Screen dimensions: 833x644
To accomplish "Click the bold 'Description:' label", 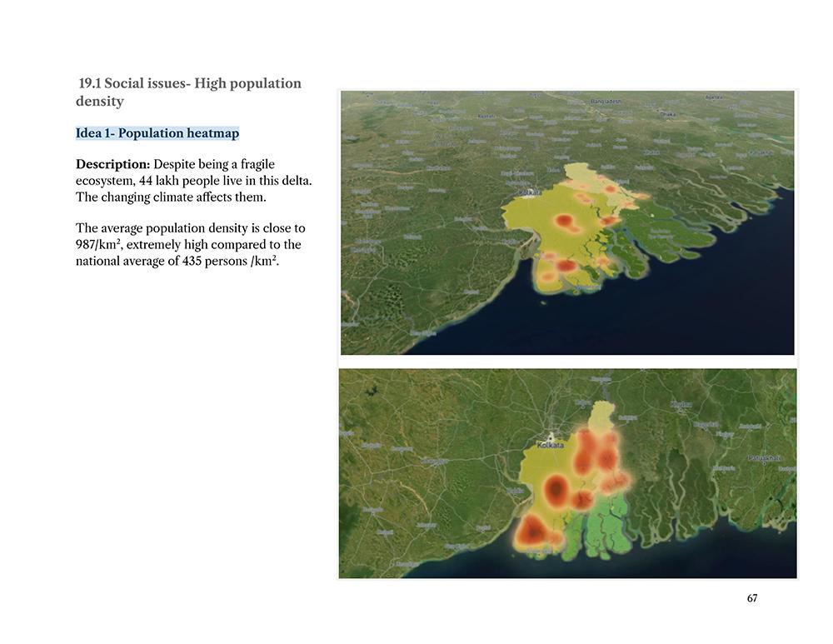I will pos(112,164).
